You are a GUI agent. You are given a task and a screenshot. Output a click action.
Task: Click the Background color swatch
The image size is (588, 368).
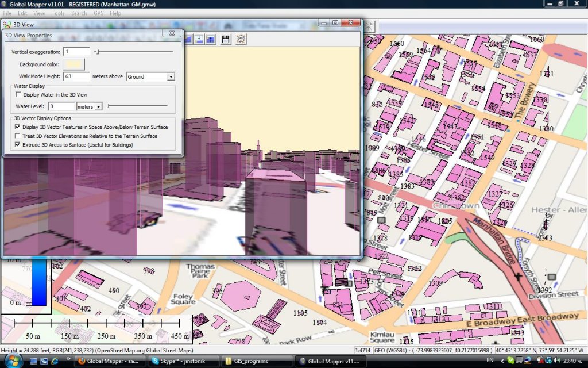pos(74,64)
